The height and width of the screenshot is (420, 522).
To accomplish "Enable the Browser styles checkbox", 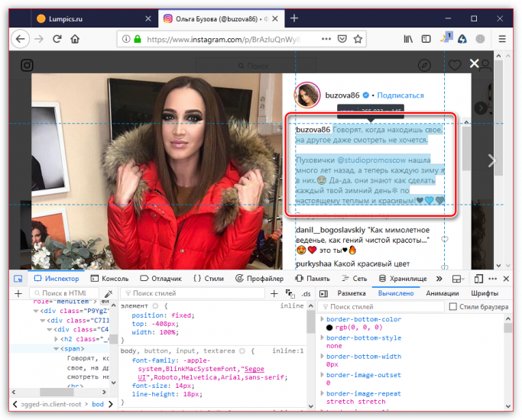I will click(453, 307).
